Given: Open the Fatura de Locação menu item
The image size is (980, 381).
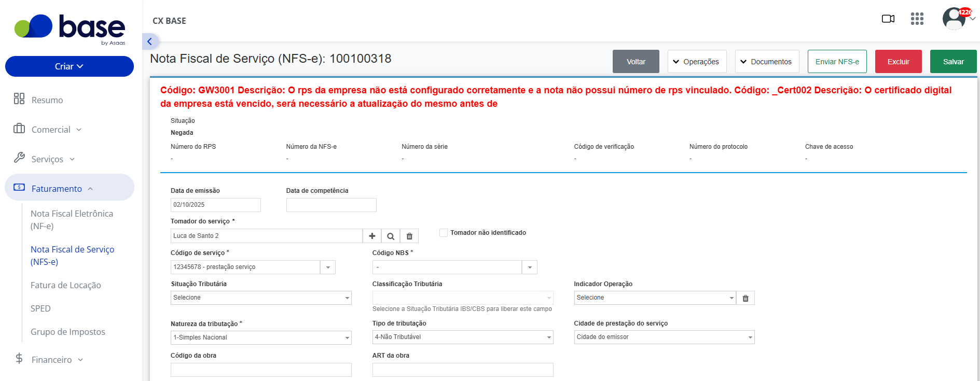Looking at the screenshot, I should [66, 285].
